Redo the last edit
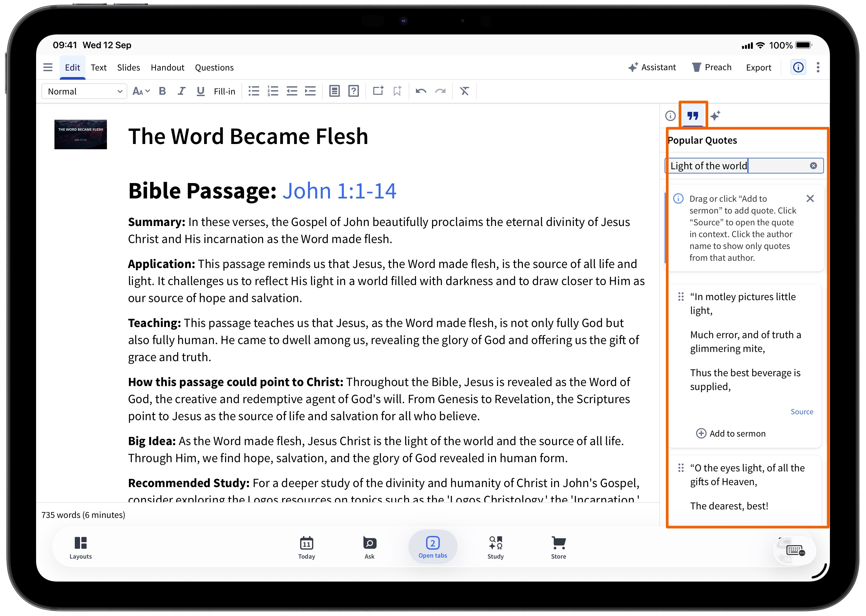The image size is (866, 616). (441, 92)
